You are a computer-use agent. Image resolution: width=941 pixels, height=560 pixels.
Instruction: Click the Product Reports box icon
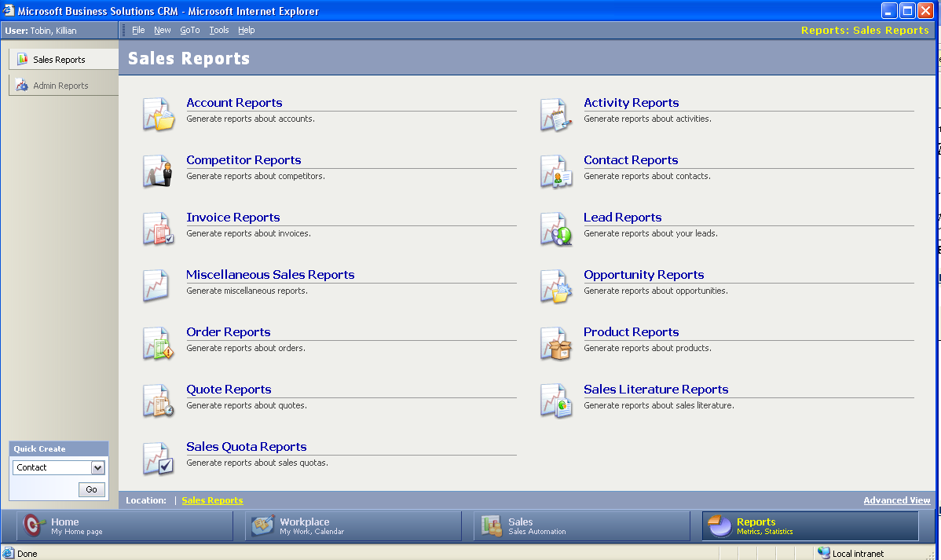click(x=555, y=343)
